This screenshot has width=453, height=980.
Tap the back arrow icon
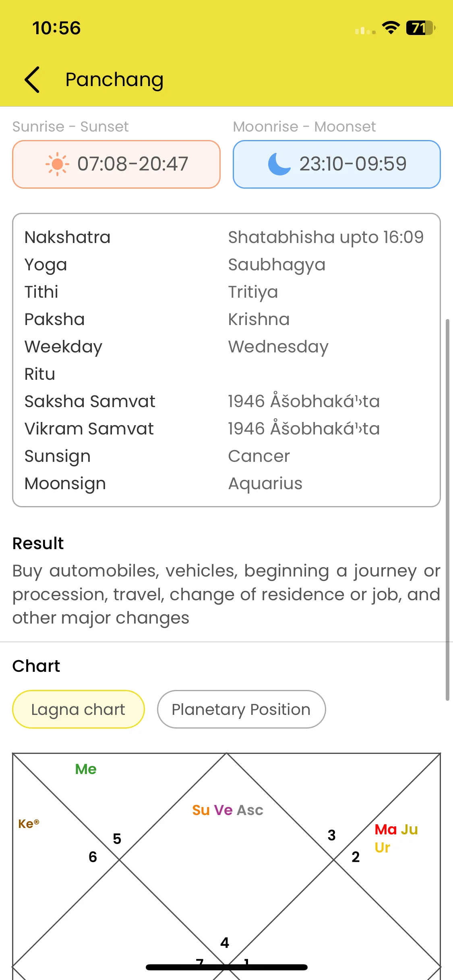click(32, 80)
